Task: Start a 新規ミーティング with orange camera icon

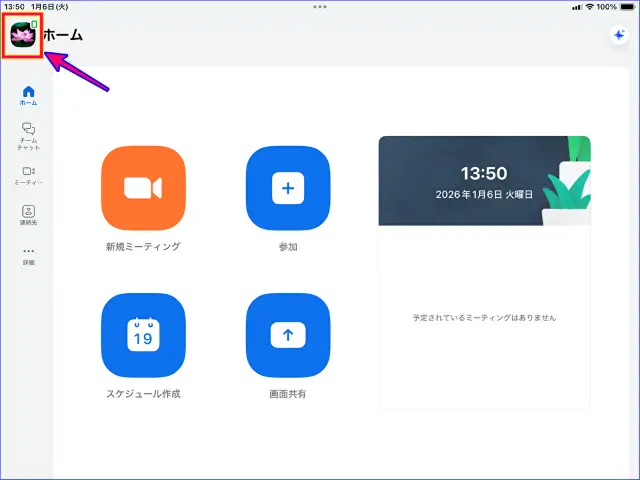Action: pos(143,188)
